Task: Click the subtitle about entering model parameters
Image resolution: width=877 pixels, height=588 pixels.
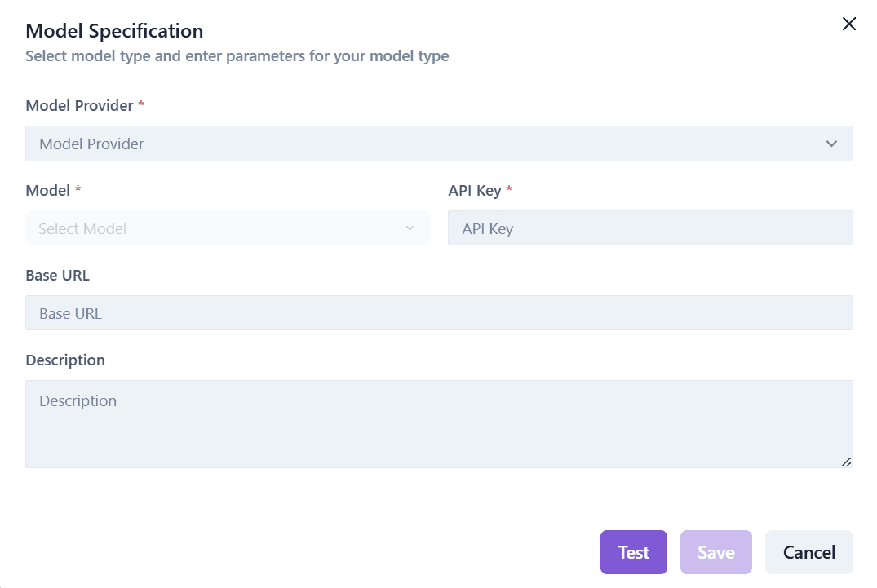Action: [237, 56]
